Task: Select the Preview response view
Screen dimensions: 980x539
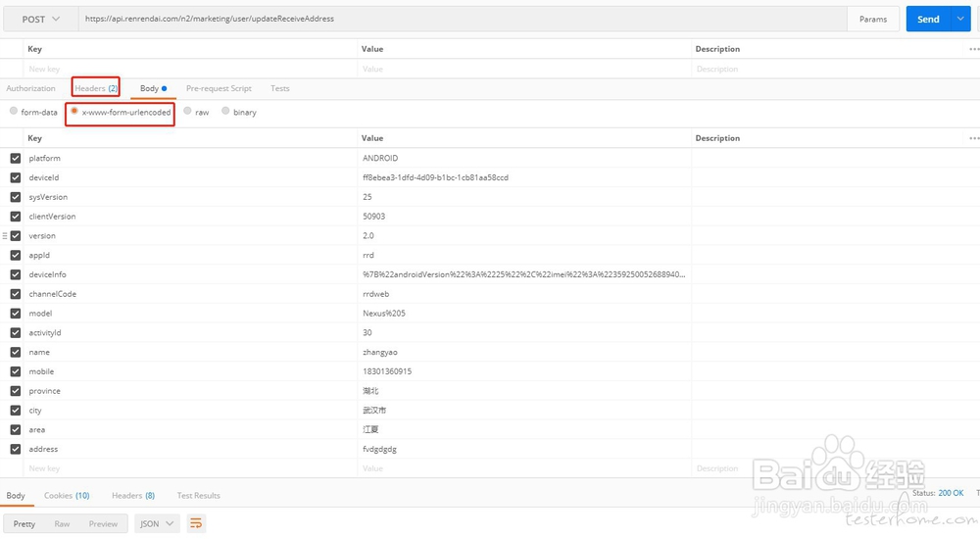Action: point(103,523)
